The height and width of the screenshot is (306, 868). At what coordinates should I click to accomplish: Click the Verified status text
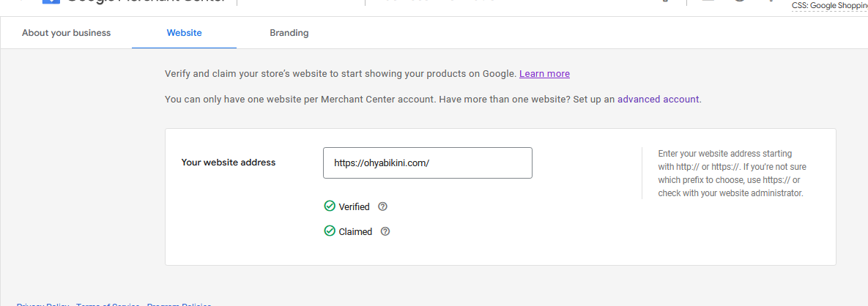(x=354, y=206)
